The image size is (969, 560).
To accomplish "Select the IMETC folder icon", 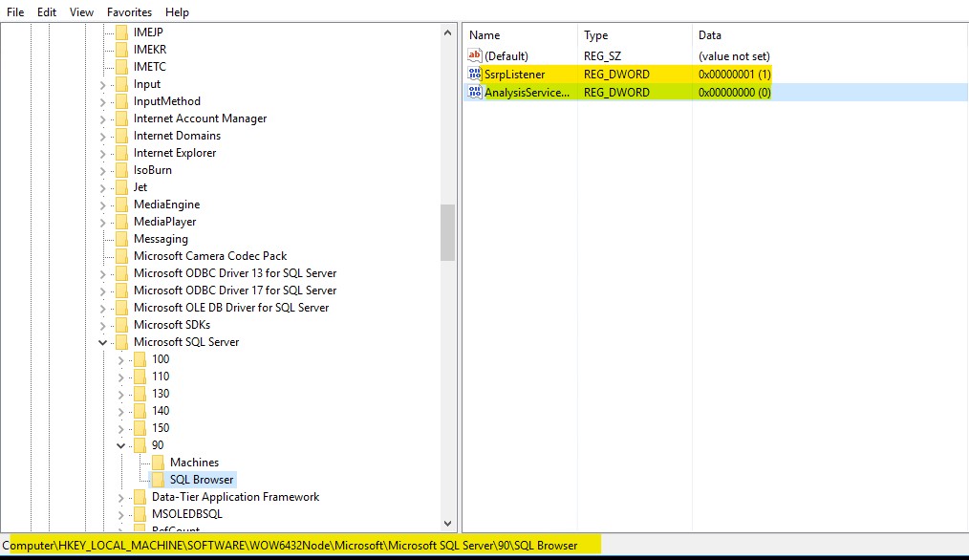I will coord(121,67).
